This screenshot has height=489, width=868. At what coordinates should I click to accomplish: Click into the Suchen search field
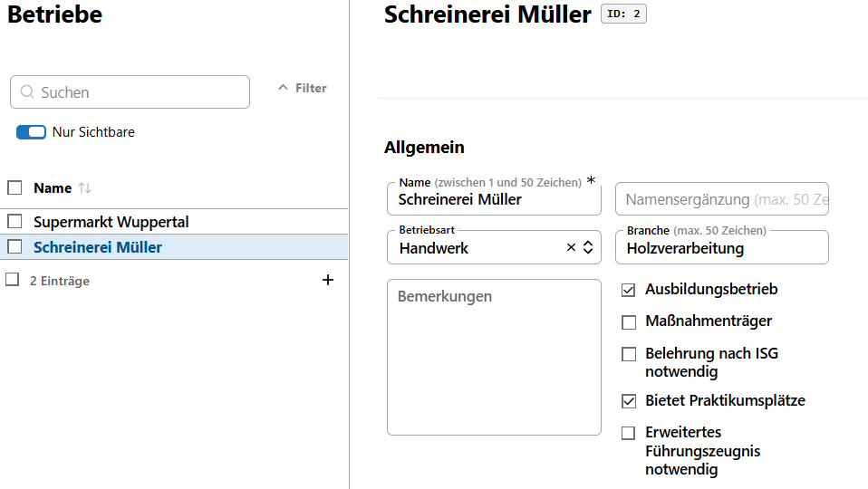pos(130,91)
